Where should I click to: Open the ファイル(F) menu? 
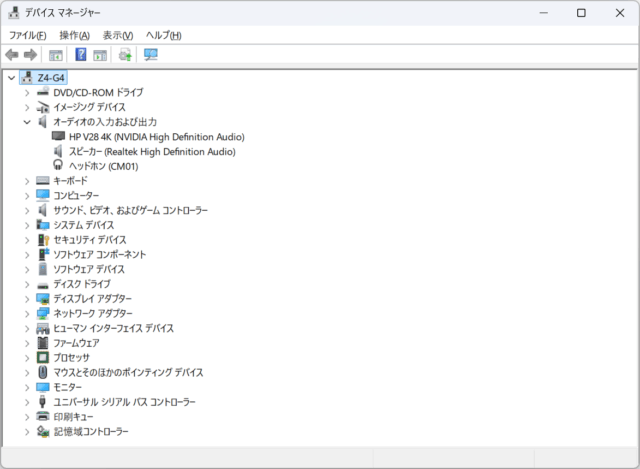coord(28,35)
